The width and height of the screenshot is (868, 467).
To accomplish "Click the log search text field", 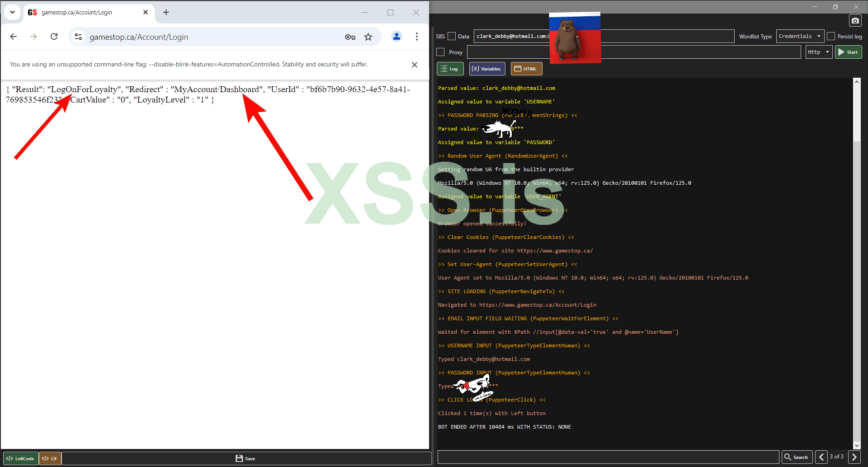I will pyautogui.click(x=608, y=457).
